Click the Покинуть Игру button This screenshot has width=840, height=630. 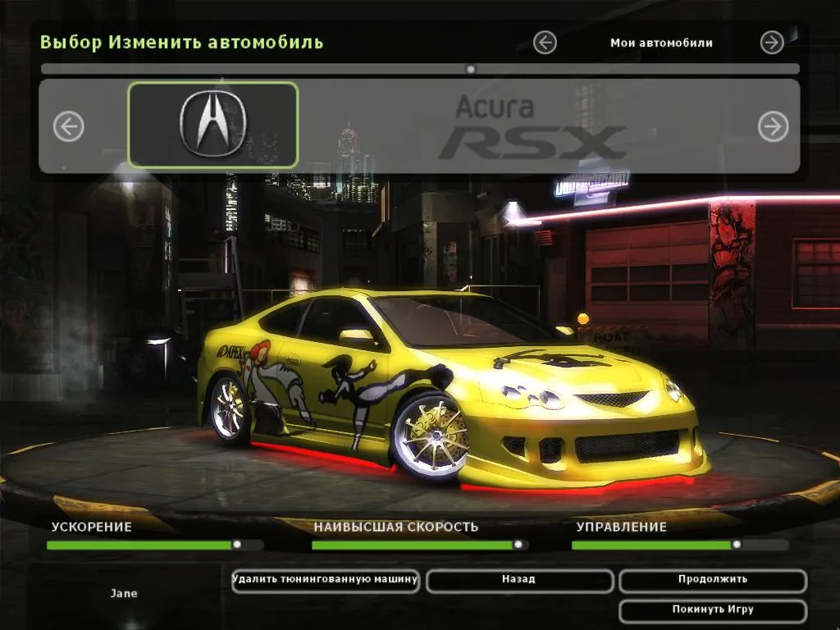tap(713, 611)
